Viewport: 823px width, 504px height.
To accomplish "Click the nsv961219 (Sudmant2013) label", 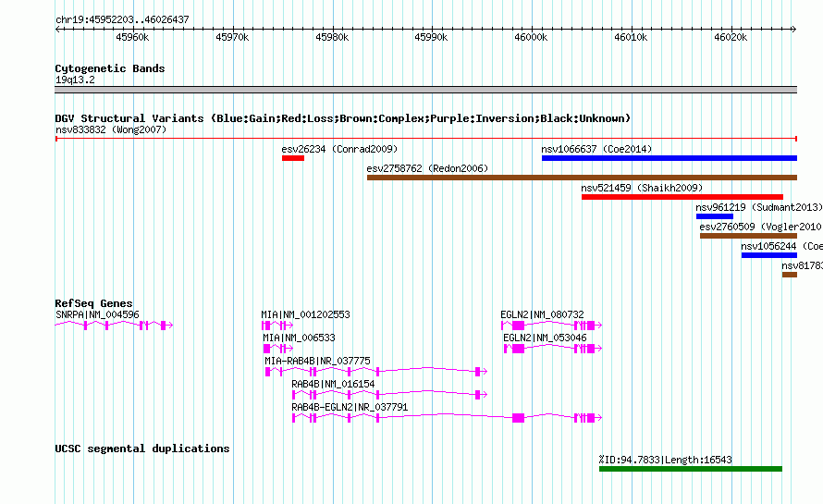I will click(759, 207).
